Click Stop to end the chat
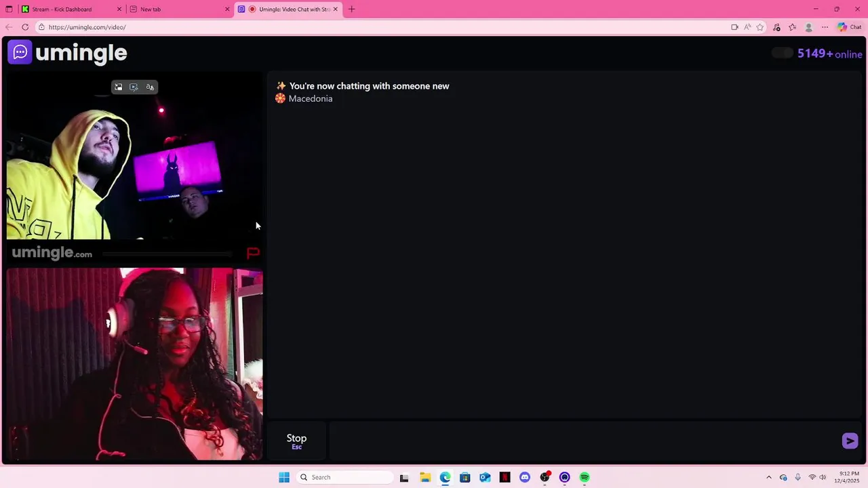868x488 pixels. 296,441
